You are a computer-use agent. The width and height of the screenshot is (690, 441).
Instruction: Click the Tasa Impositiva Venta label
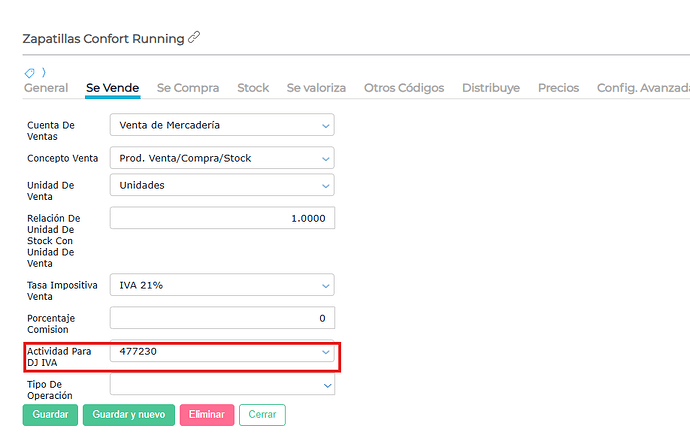pyautogui.click(x=62, y=291)
